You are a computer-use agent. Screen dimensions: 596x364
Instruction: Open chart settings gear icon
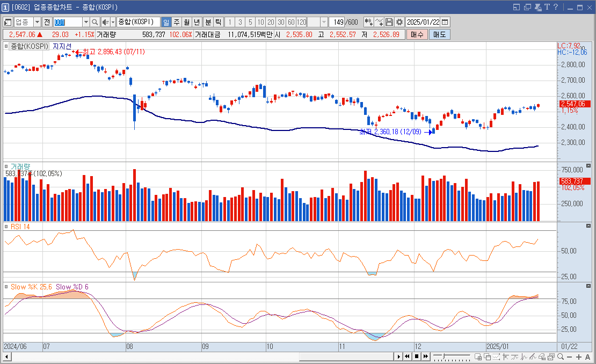[x=399, y=22]
